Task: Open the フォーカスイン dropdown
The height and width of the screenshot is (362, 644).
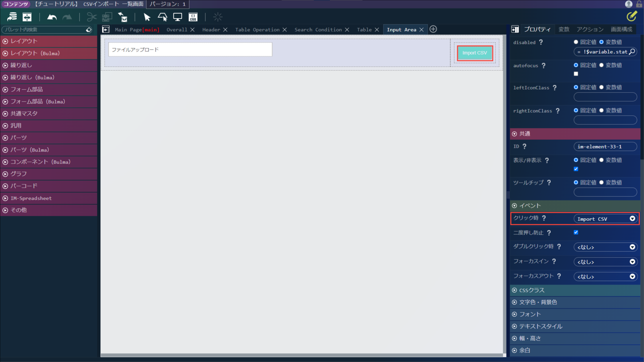Action: pyautogui.click(x=605, y=262)
